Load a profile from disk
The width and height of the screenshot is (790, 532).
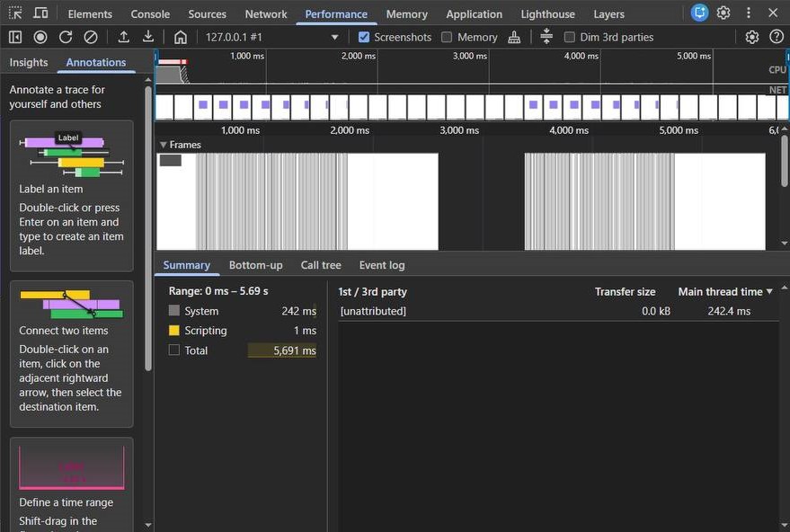125,37
